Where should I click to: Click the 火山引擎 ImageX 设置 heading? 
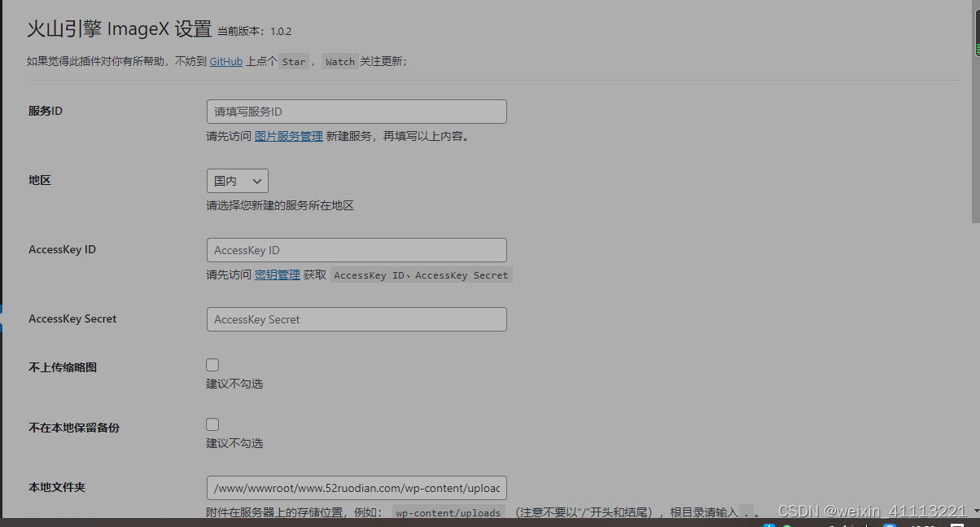click(120, 29)
